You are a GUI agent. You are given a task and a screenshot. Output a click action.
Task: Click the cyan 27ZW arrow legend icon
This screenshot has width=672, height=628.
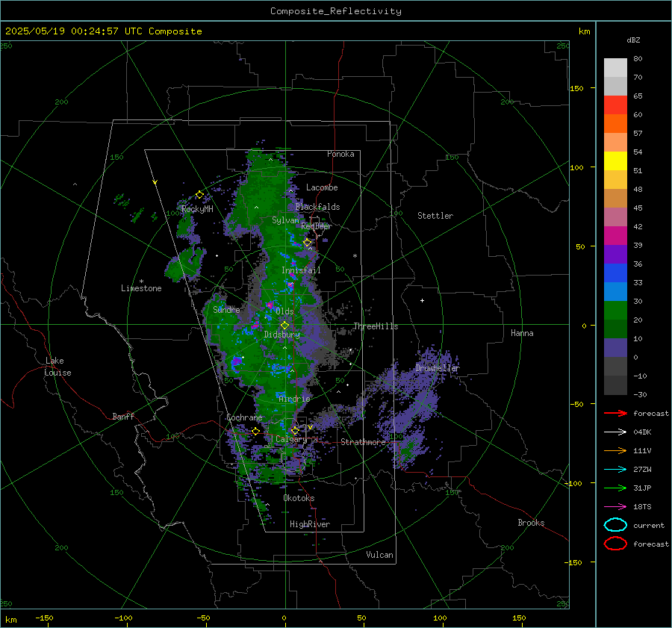tap(615, 470)
